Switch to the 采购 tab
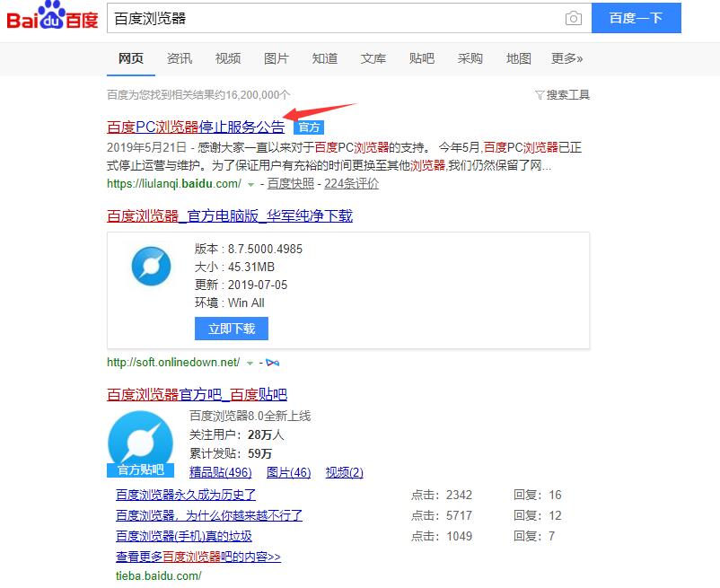Viewport: 720px width, 588px height. 470,58
